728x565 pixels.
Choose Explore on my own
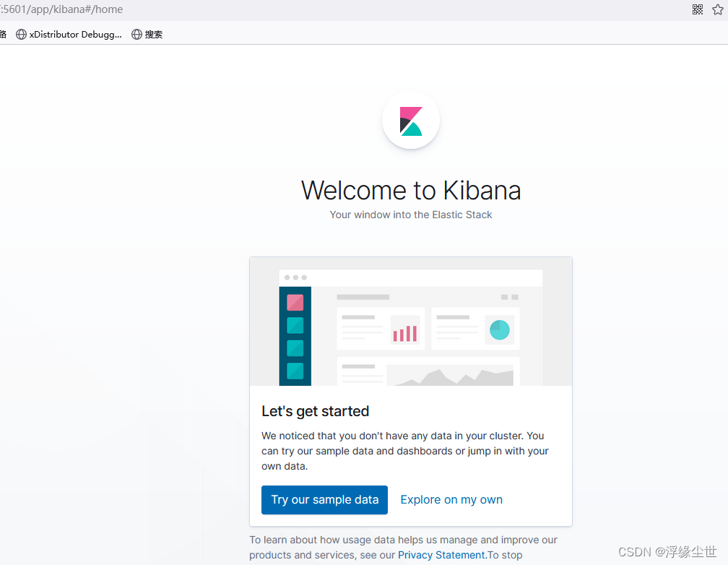[451, 500]
